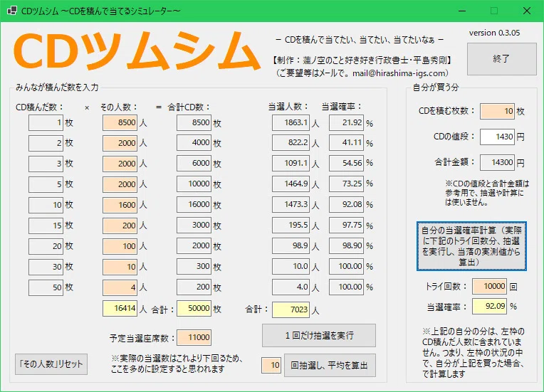This screenshot has height=392, width=544.
Task: Edit people count 8500 for 1枚 row
Action: 120,122
